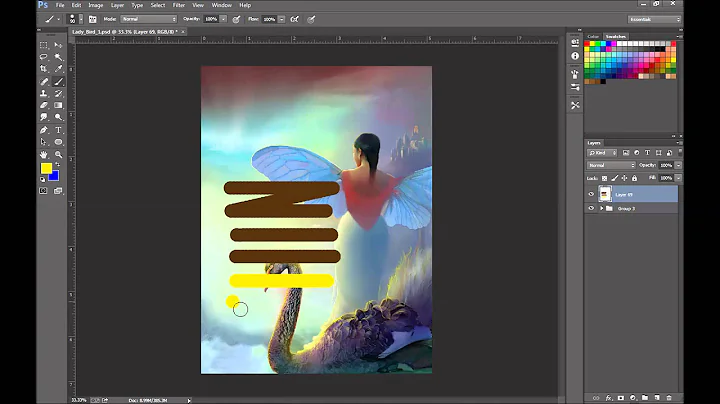Image resolution: width=720 pixels, height=404 pixels.
Task: Select Layer 69 thumbnail
Action: click(605, 194)
